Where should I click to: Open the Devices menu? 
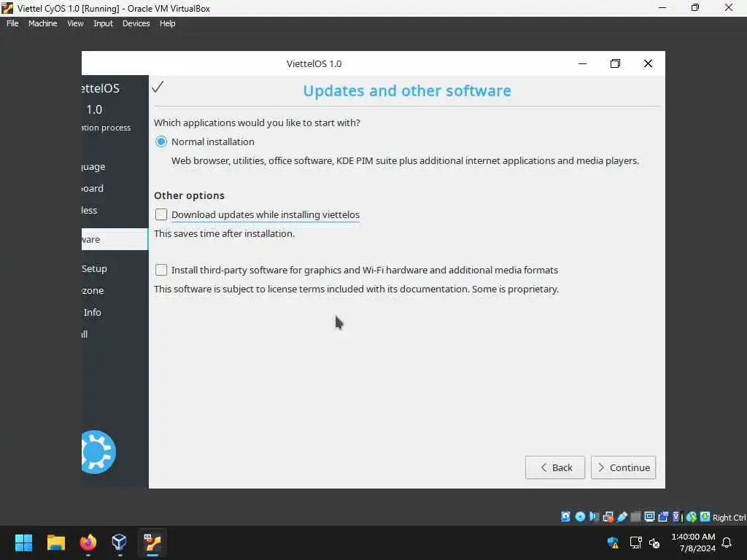pyautogui.click(x=136, y=23)
